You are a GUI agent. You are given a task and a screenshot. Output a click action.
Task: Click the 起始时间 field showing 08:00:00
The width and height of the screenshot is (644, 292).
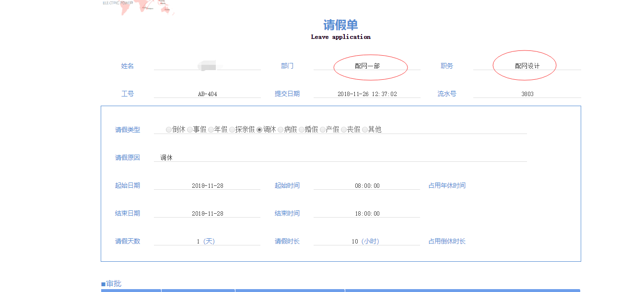367,186
